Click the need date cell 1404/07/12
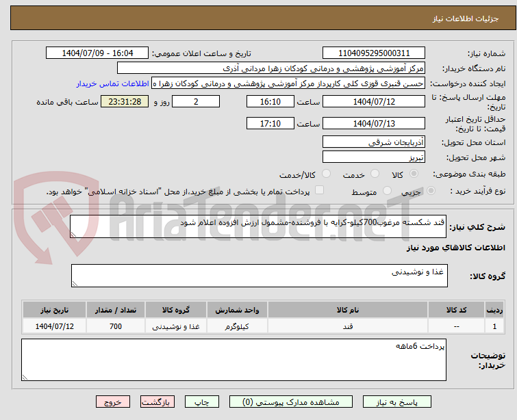 point(54,326)
